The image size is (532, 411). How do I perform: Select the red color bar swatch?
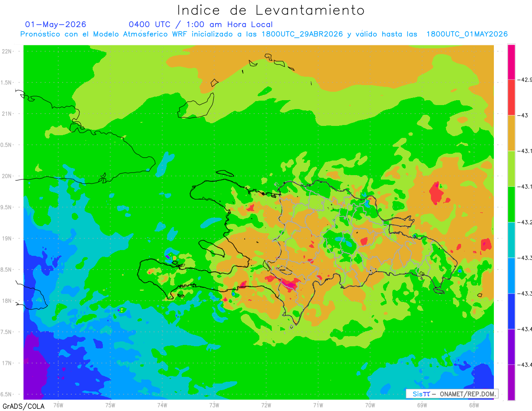pos(511,98)
